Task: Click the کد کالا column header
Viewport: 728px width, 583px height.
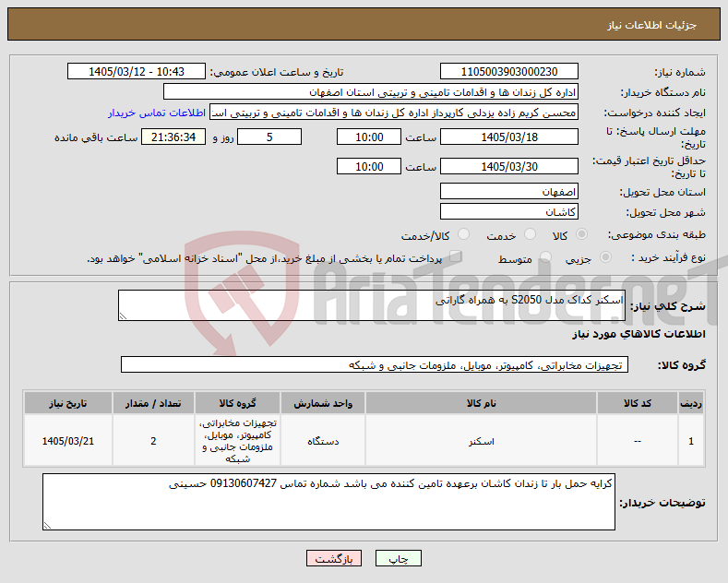Action: (637, 403)
